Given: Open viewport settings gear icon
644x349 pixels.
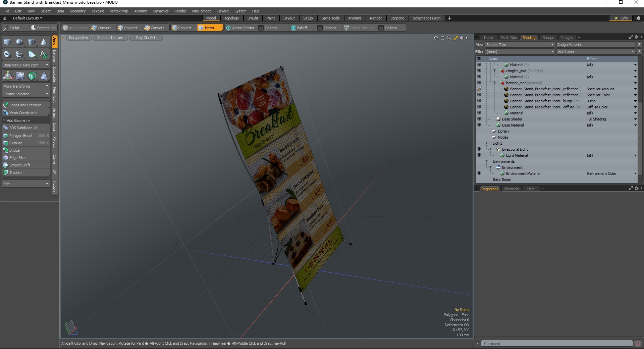Looking at the screenshot, I should coord(461,38).
